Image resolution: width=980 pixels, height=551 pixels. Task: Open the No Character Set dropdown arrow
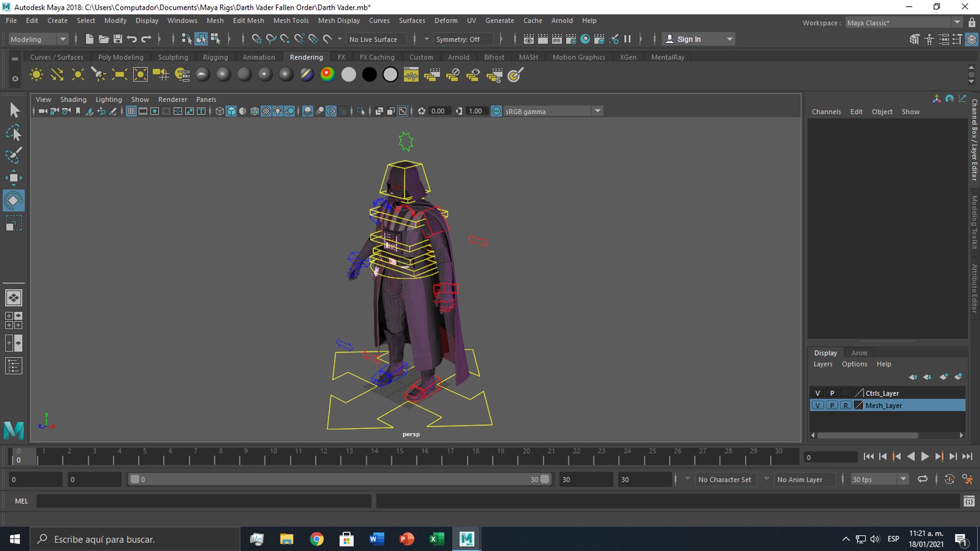(688, 479)
